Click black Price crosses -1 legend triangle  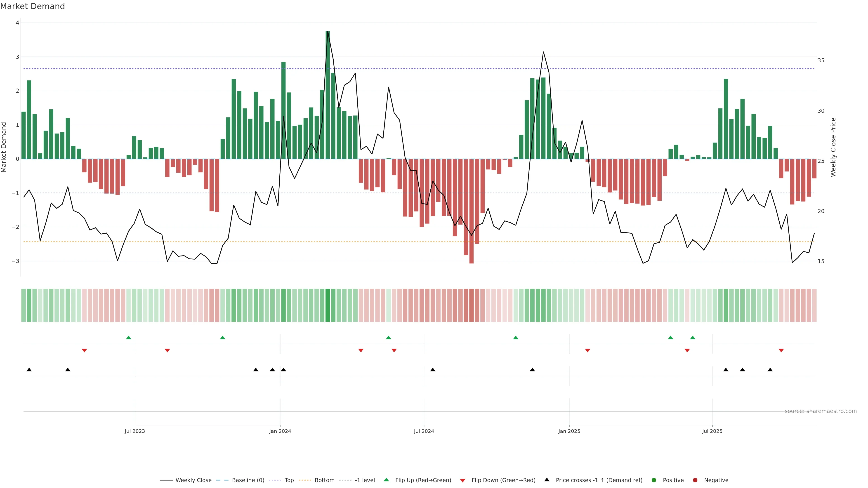[x=547, y=480]
